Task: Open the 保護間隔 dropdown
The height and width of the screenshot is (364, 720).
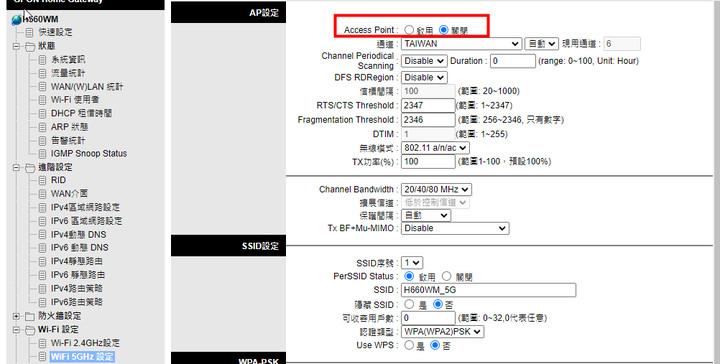Action: [426, 215]
